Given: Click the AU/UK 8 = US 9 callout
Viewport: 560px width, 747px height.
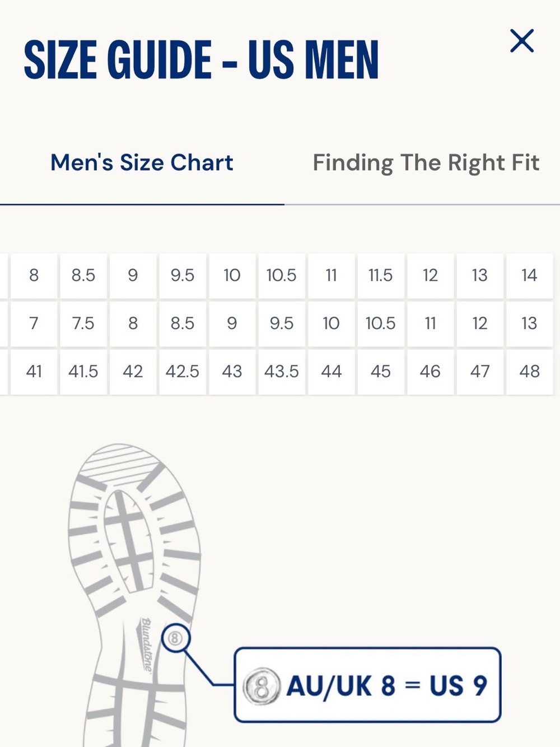Looking at the screenshot, I should point(367,685).
